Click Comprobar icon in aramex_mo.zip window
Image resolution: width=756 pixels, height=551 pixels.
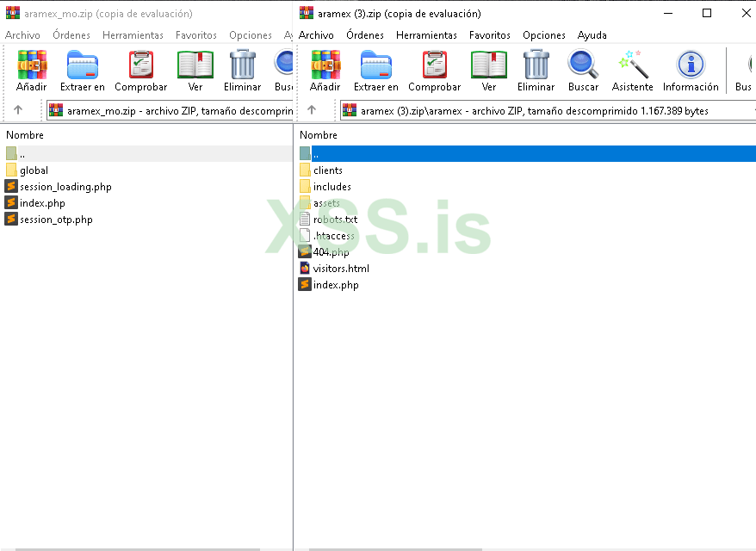tap(140, 70)
